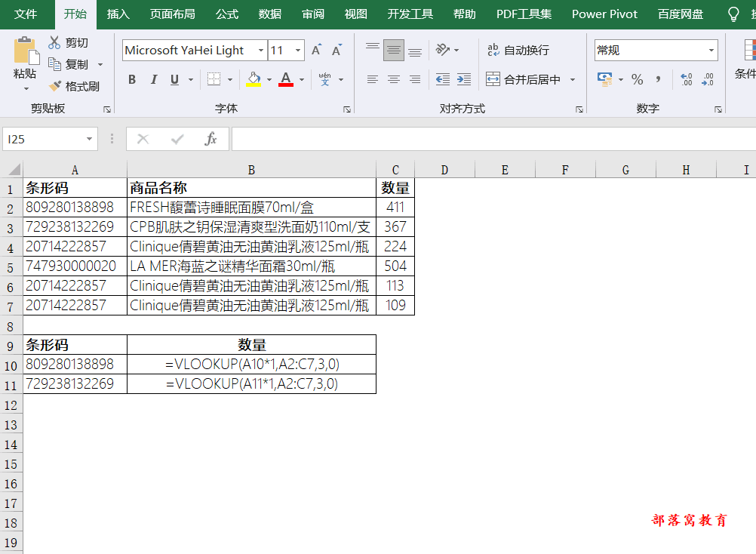Click the text orientation icon
The height and width of the screenshot is (554, 756).
coord(442,50)
